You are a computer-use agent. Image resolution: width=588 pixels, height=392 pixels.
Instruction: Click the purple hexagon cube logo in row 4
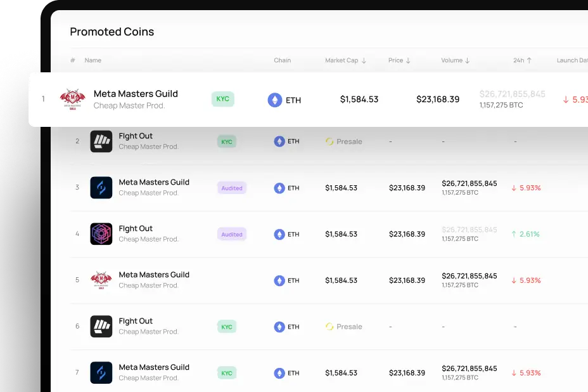click(x=101, y=234)
